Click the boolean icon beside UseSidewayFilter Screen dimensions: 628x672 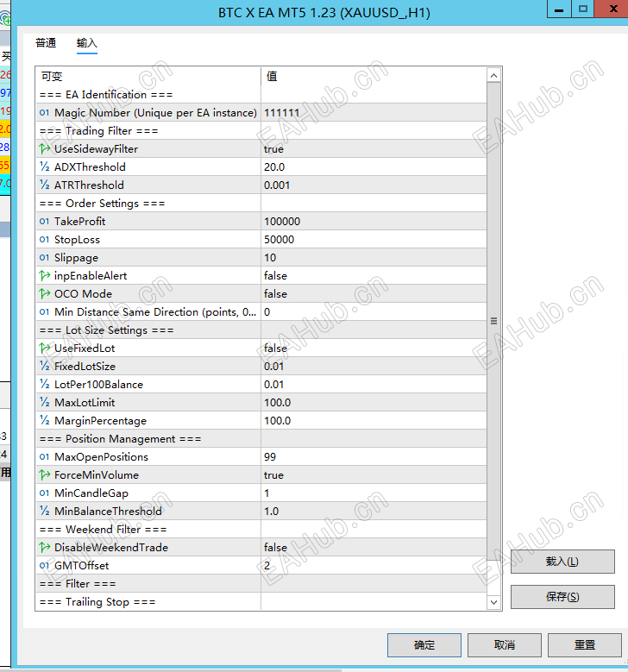[44, 149]
